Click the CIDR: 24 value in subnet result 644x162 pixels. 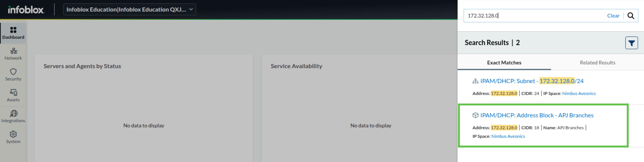click(x=530, y=93)
